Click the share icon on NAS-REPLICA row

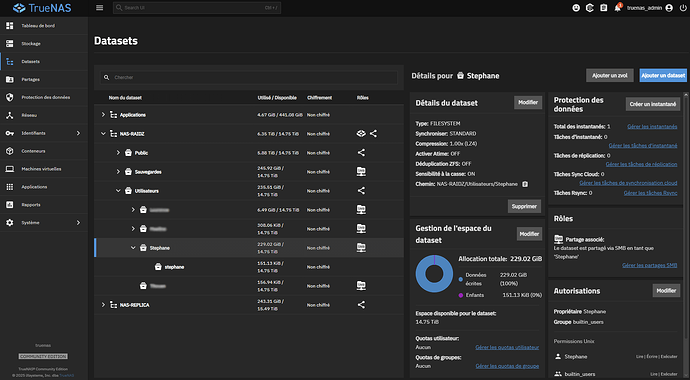pyautogui.click(x=361, y=304)
